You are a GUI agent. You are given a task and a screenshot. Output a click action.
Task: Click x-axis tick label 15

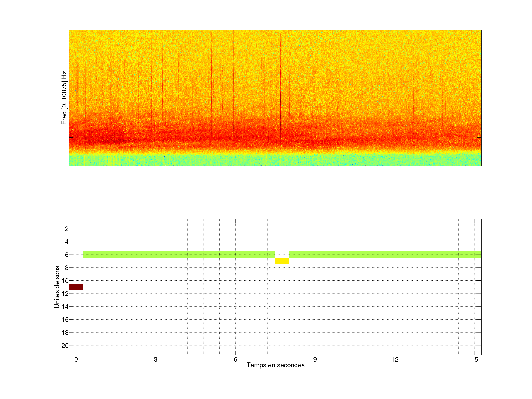(x=475, y=359)
